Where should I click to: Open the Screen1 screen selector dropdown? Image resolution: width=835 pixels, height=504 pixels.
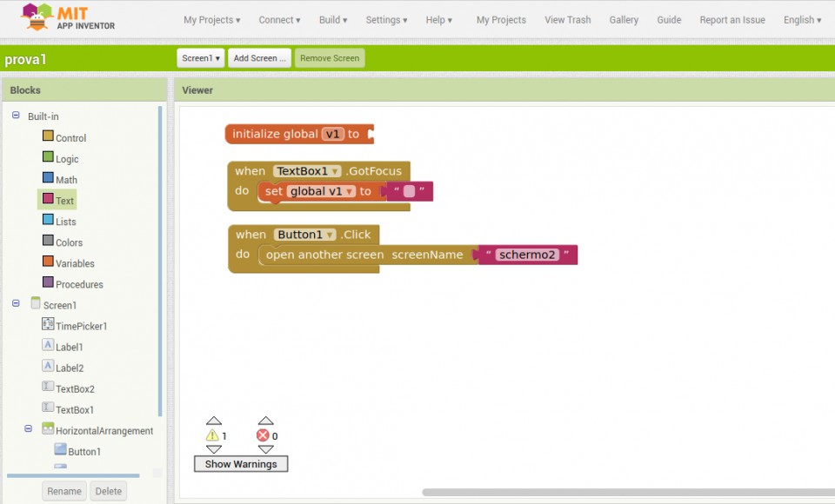(200, 59)
